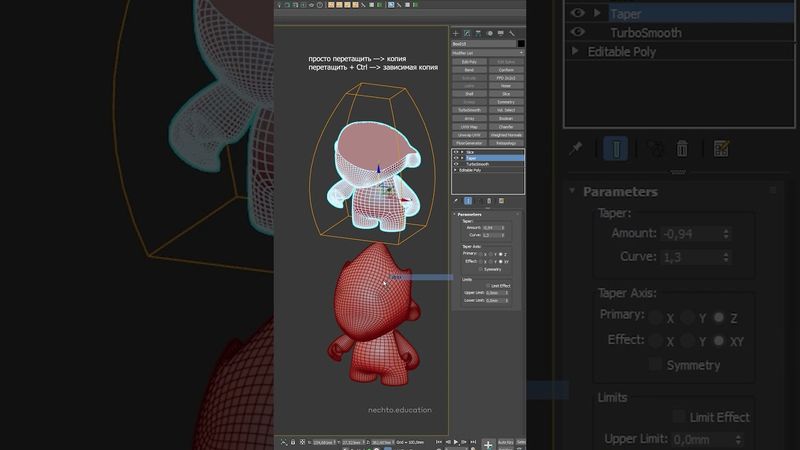Viewport: 800px width, 450px height.
Task: Open the Modifier List dropdown
Action: pos(487,53)
